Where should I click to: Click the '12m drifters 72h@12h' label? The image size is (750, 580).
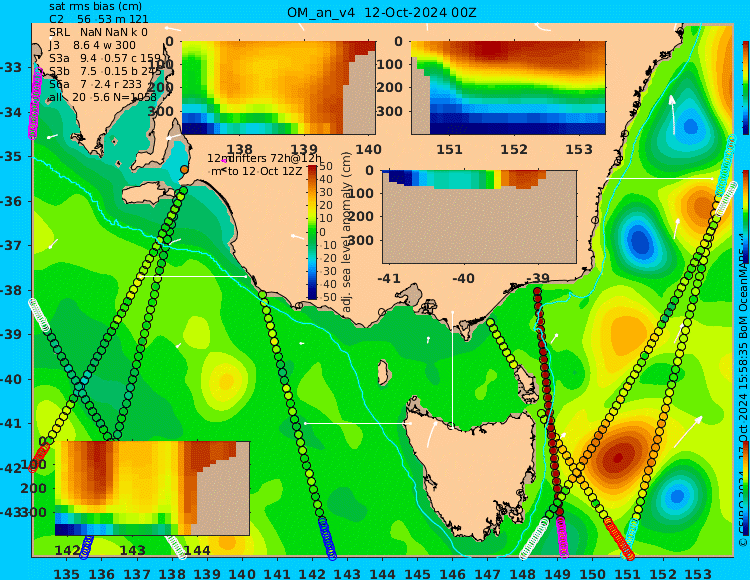pos(265,158)
